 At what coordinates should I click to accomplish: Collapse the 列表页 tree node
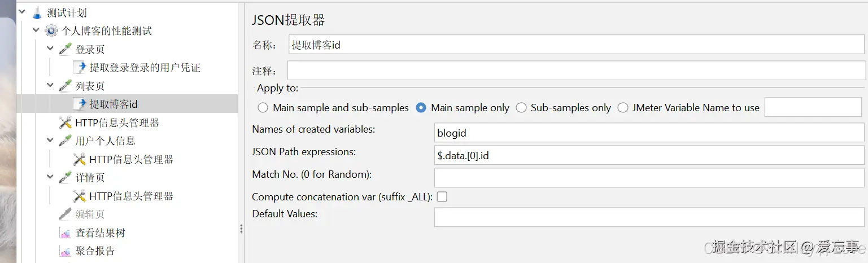point(50,86)
